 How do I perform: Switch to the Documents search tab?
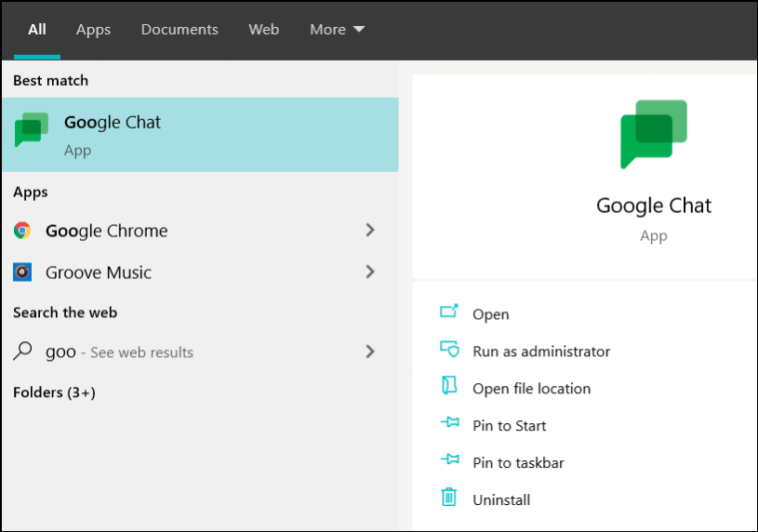(180, 29)
